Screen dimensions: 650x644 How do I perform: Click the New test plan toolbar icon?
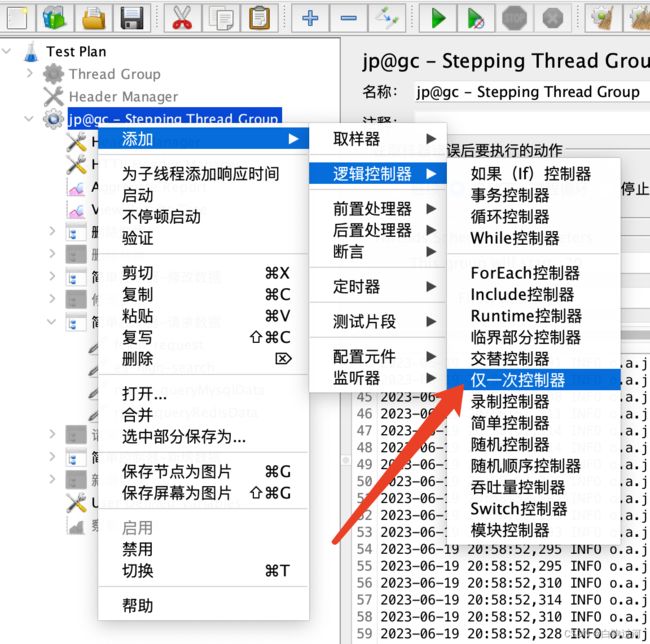pos(17,18)
